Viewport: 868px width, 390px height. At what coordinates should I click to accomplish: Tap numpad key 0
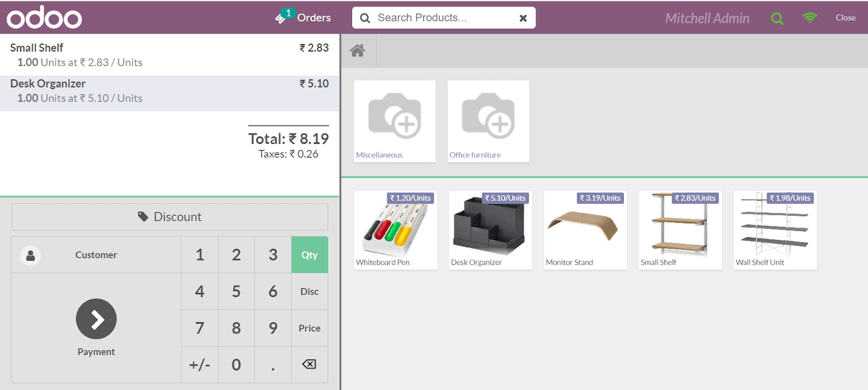click(x=237, y=364)
